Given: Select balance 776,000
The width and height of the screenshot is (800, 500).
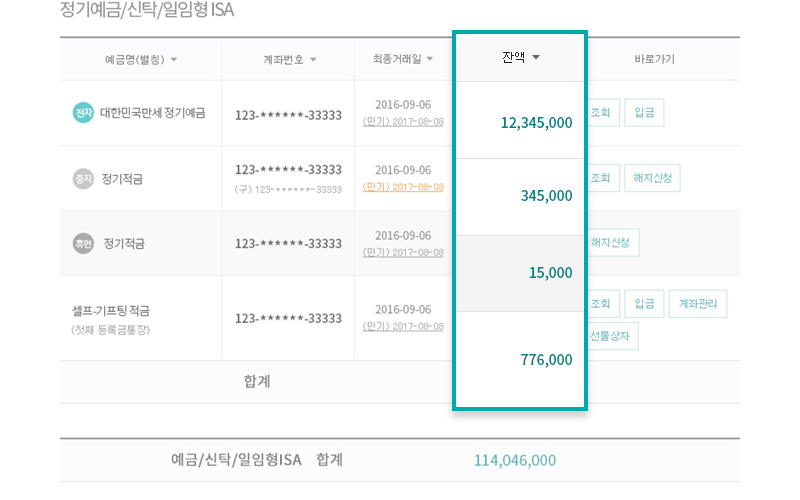Looking at the screenshot, I should 546,360.
